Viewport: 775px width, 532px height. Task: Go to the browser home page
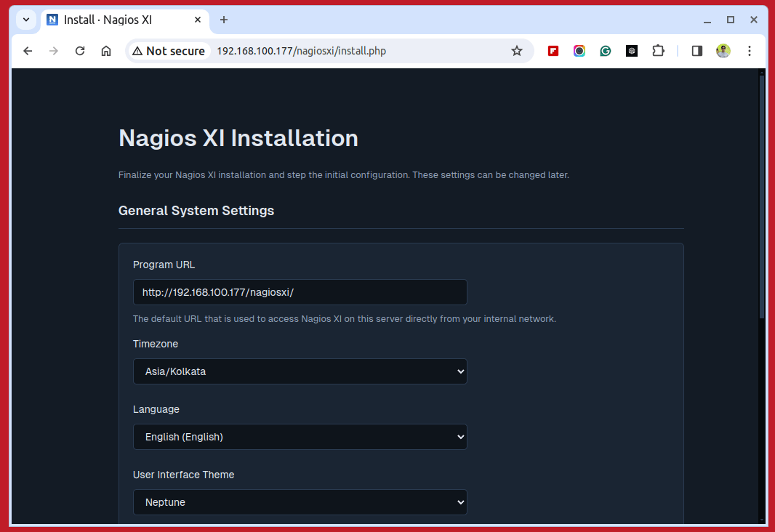click(106, 51)
